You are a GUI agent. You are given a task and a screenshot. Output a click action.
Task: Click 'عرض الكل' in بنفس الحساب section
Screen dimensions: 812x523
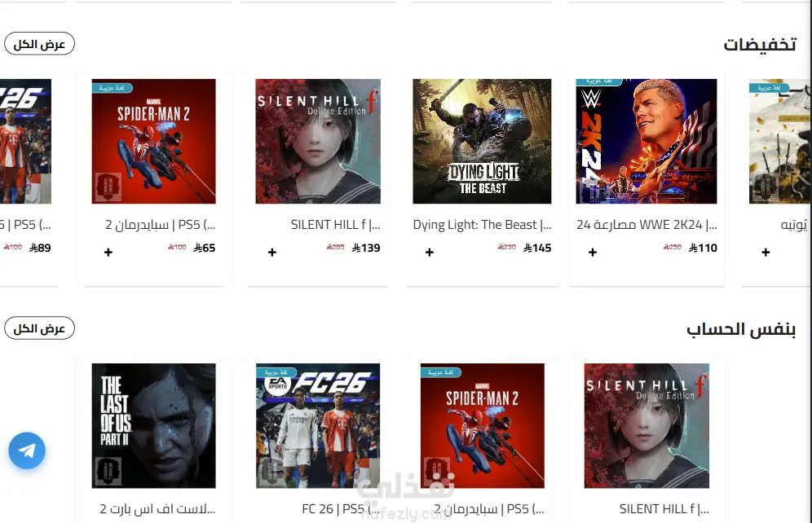39,328
